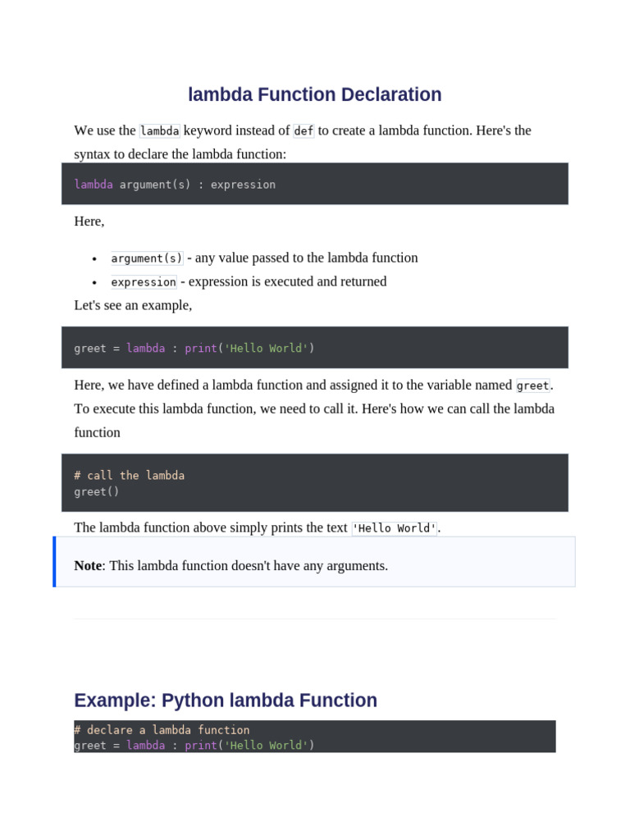Click the horizontal divider line below the note
Viewport: 630px width, 840px height.
pyautogui.click(x=314, y=619)
